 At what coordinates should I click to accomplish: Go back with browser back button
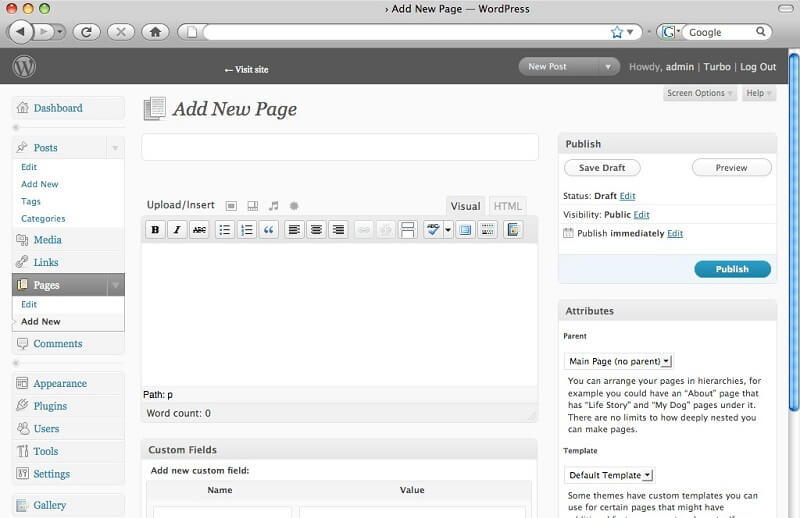pyautogui.click(x=20, y=32)
